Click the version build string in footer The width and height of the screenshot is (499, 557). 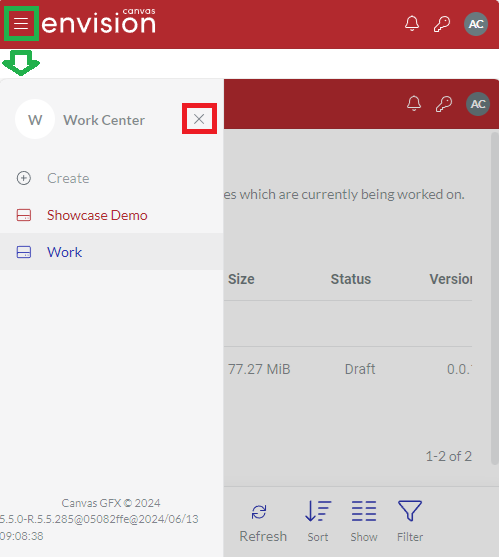click(x=99, y=528)
